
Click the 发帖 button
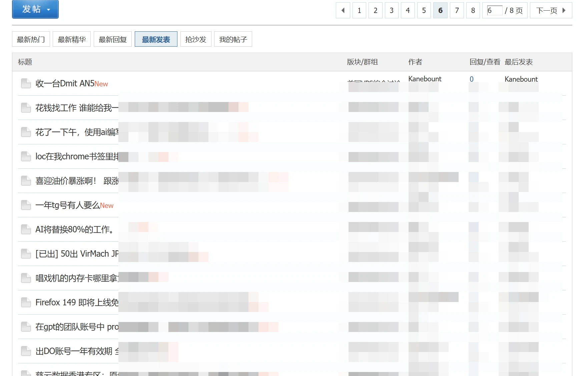click(32, 9)
